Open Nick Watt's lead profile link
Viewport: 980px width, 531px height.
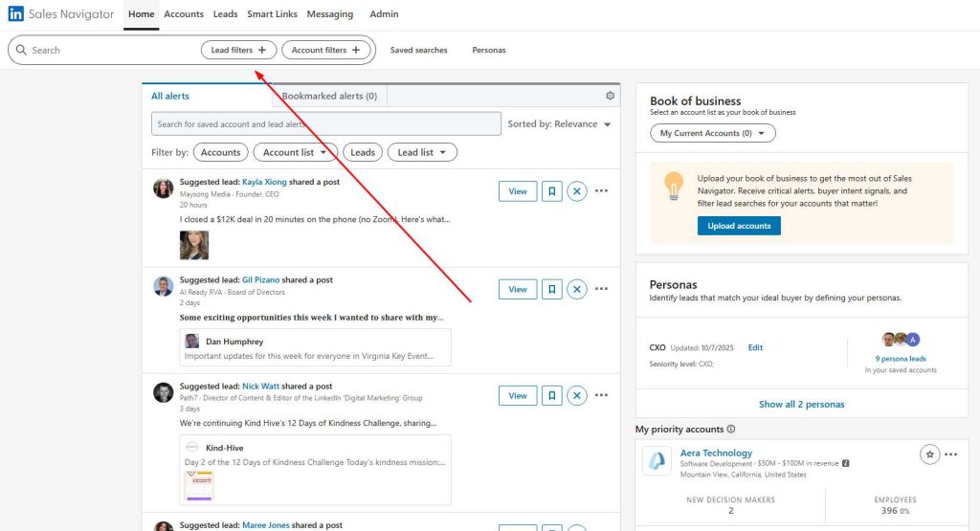[x=260, y=387]
